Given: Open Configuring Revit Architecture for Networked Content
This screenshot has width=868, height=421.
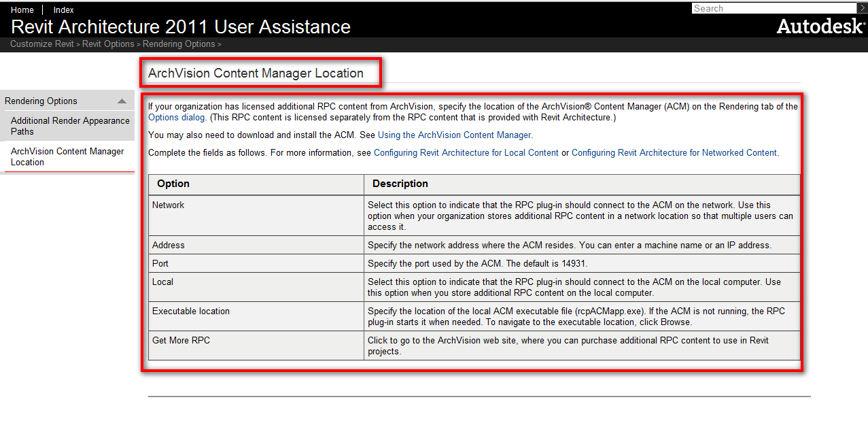Looking at the screenshot, I should point(674,153).
